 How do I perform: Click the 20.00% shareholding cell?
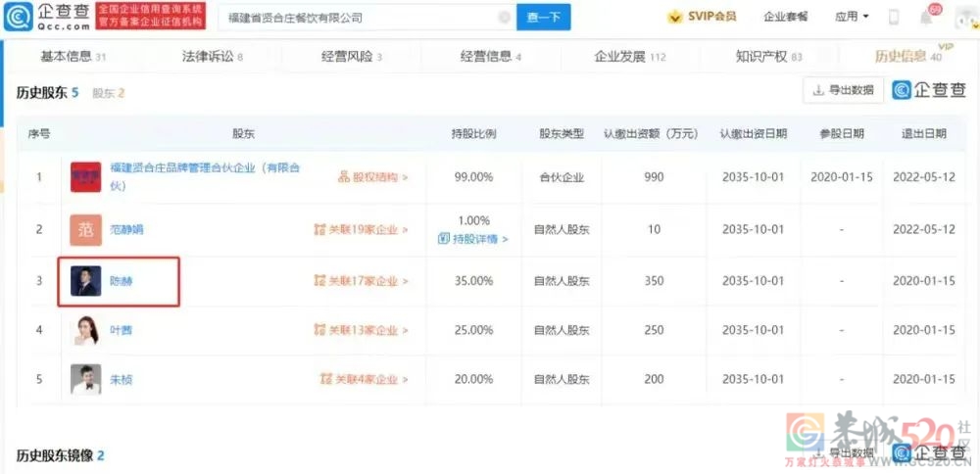(473, 379)
